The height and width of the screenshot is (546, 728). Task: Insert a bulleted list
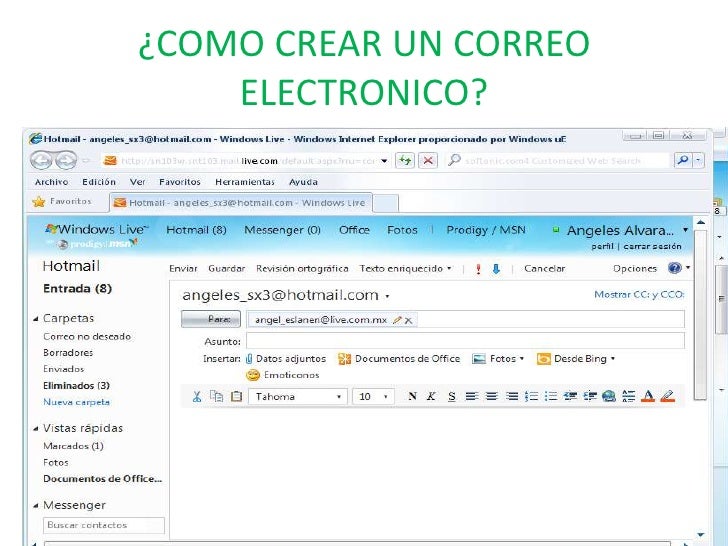551,396
